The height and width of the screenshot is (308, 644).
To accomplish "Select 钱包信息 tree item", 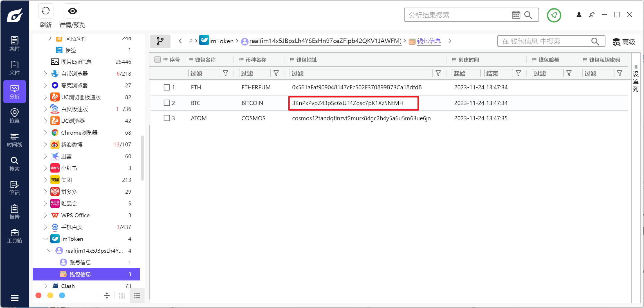I will [x=86, y=274].
